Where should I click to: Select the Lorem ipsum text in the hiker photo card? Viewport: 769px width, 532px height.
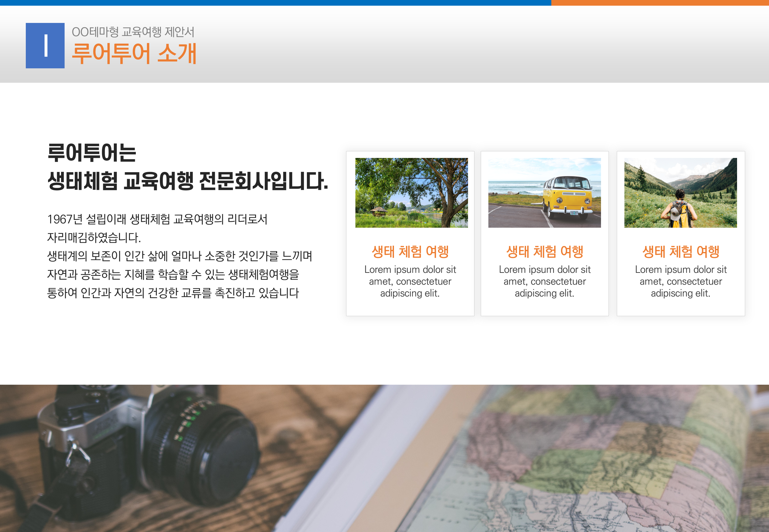(x=681, y=281)
